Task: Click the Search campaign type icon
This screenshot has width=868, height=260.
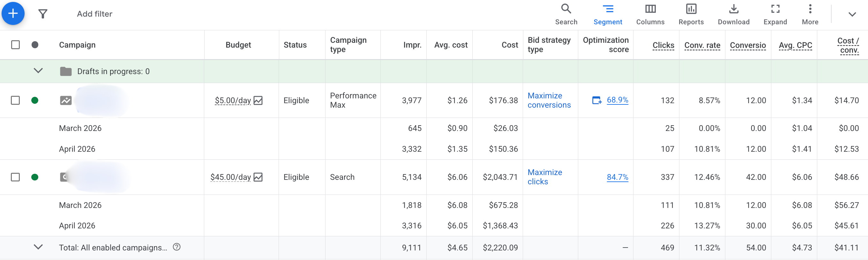Action: (64, 177)
